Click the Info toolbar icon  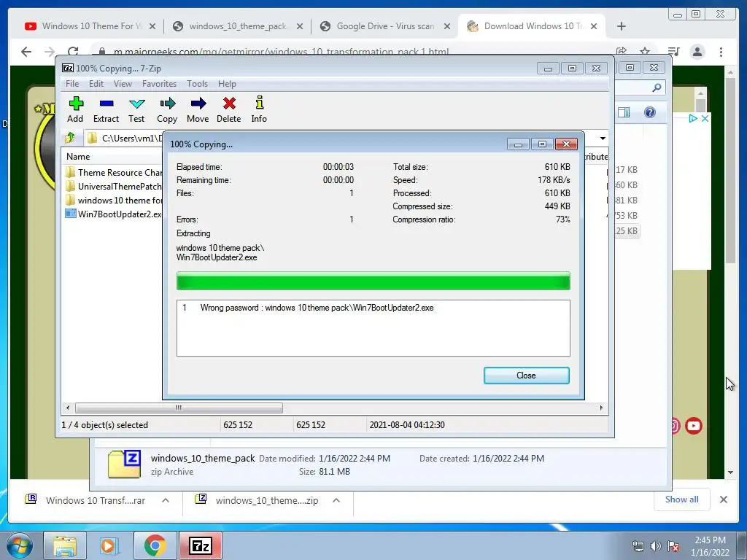click(x=259, y=109)
